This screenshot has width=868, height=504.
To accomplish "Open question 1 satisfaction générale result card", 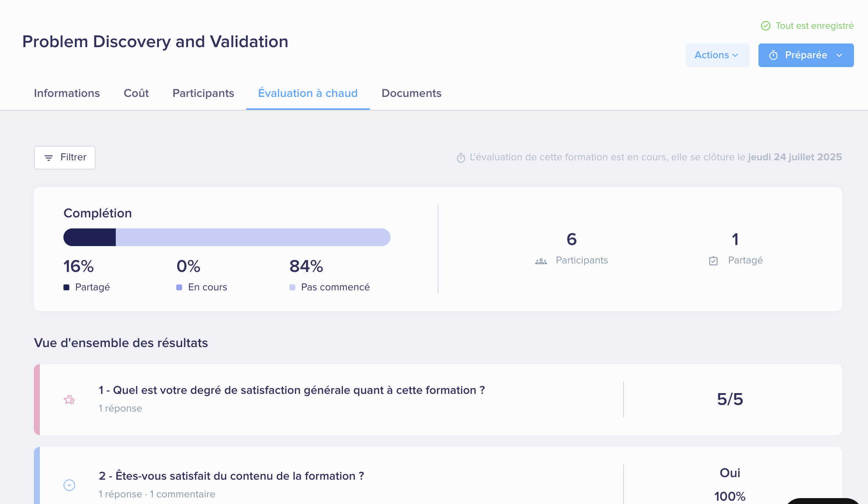I will pyautogui.click(x=291, y=390).
